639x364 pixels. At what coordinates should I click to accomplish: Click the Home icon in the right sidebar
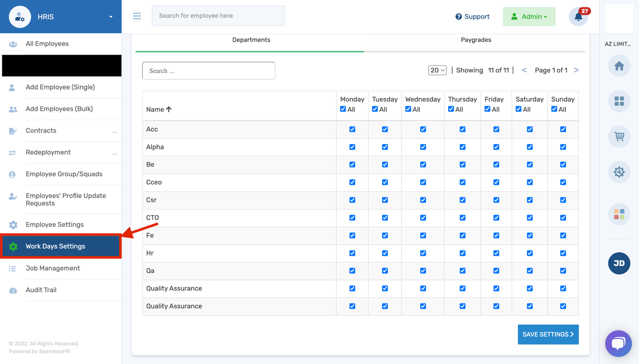tap(619, 65)
